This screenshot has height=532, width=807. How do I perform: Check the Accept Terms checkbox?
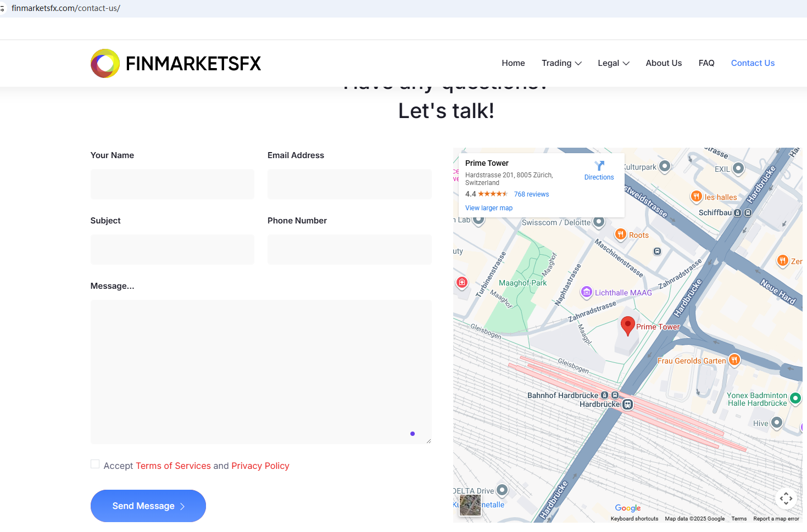tap(95, 464)
